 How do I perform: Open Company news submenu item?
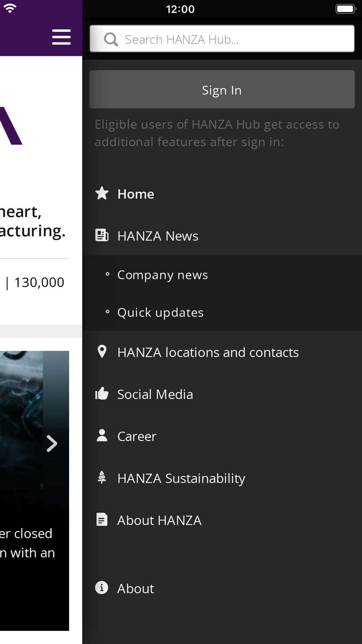pyautogui.click(x=163, y=275)
